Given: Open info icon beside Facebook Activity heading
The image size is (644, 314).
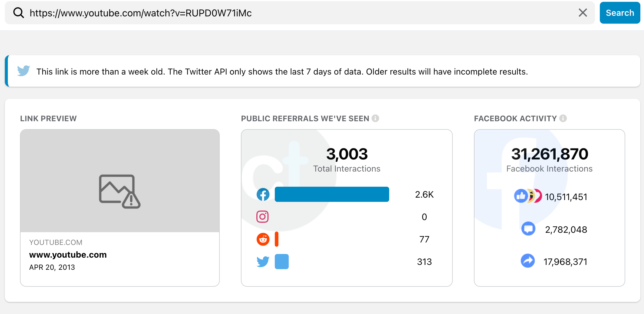Looking at the screenshot, I should click(x=563, y=118).
